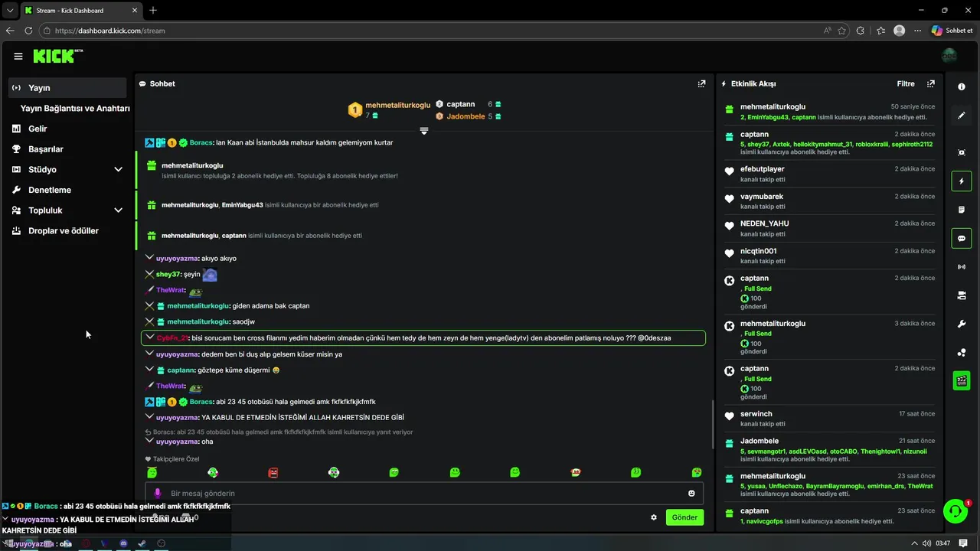The height and width of the screenshot is (551, 980).
Task: Click efebutplayer follow event in activity feed
Action: [830, 174]
